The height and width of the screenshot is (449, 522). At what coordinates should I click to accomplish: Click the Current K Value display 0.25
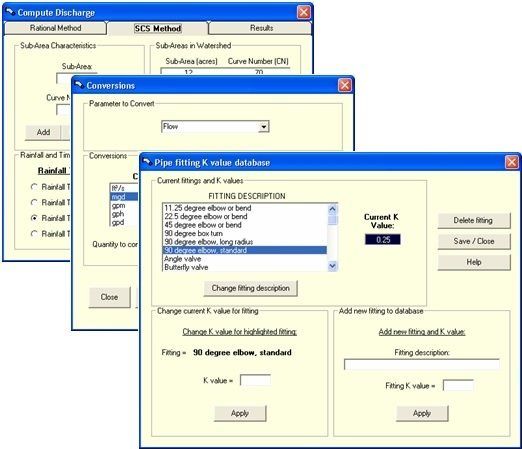(383, 240)
